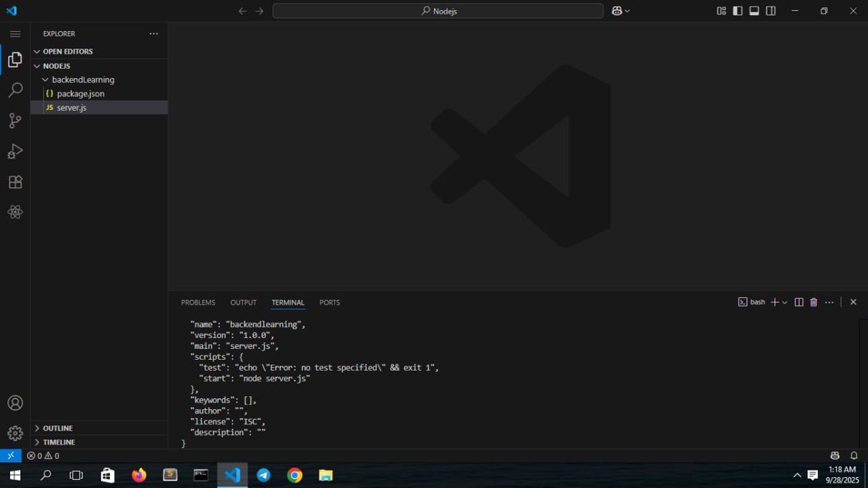Kill terminal with trash icon
This screenshot has width=868, height=488.
point(814,302)
